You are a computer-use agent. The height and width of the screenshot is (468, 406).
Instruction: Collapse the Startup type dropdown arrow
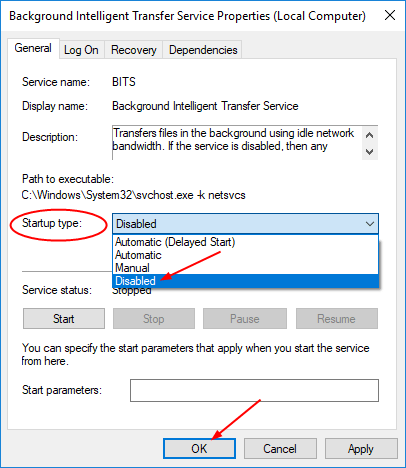pos(370,224)
